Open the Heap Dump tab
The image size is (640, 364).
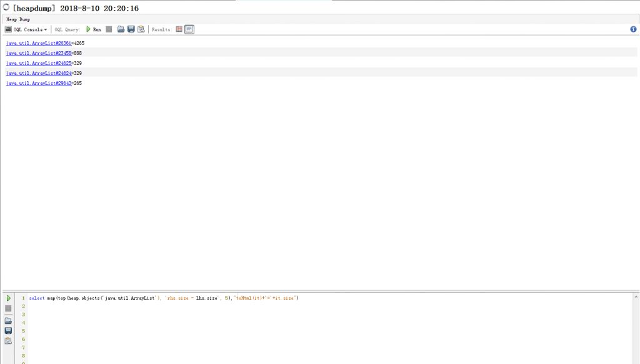pos(18,19)
